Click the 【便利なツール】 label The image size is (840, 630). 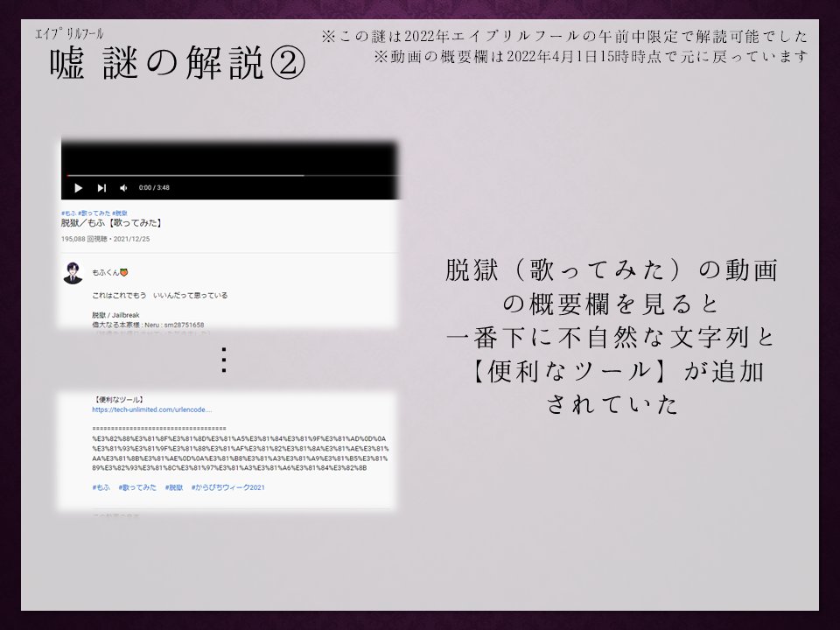pos(118,400)
